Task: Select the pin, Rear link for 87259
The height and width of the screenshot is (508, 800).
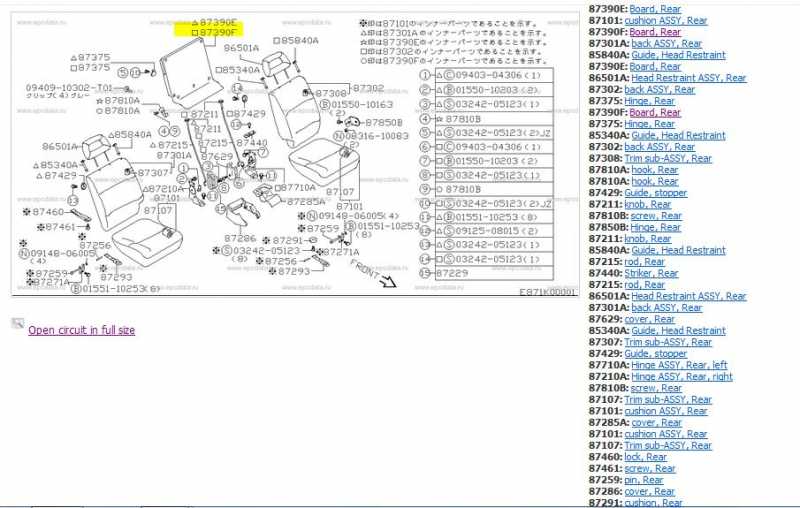Action: pos(646,480)
